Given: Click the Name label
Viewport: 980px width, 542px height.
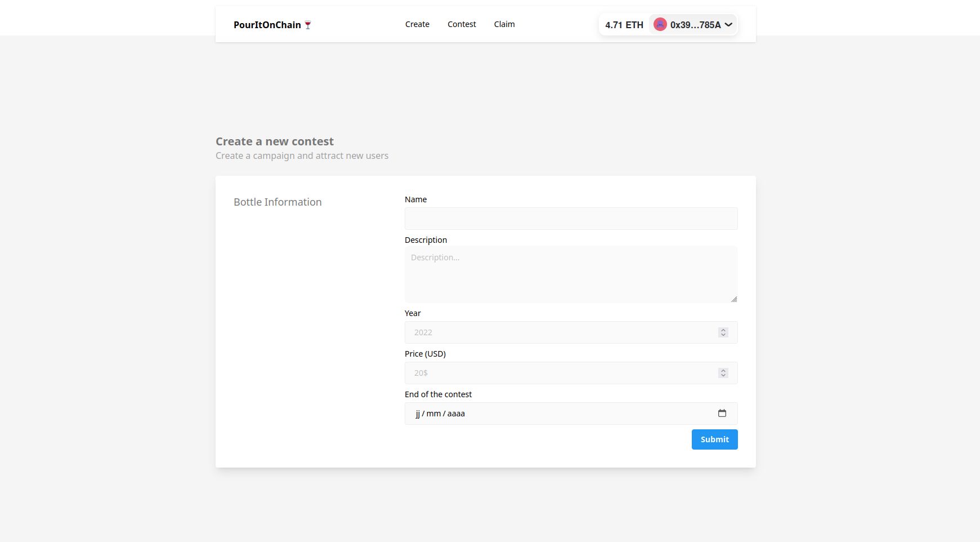Looking at the screenshot, I should [415, 199].
